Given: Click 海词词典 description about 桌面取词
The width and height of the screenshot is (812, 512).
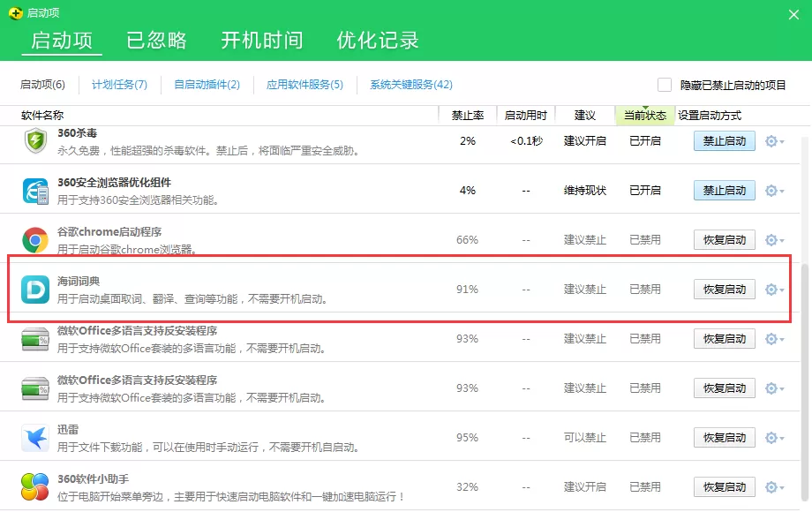Looking at the screenshot, I should 192,299.
